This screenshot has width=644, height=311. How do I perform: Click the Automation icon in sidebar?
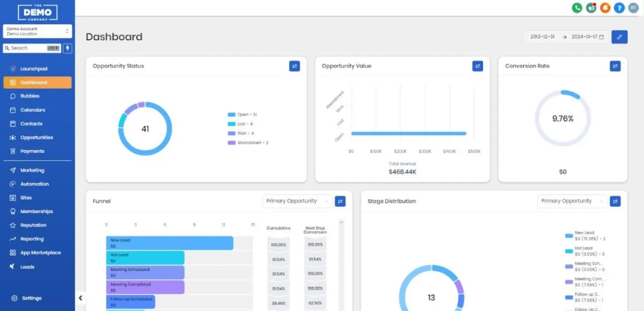coord(13,184)
